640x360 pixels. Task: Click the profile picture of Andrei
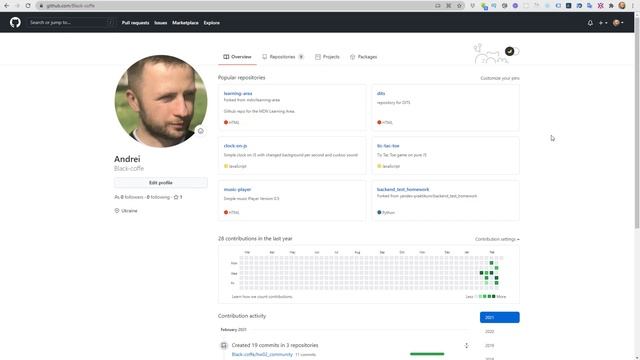point(161,101)
